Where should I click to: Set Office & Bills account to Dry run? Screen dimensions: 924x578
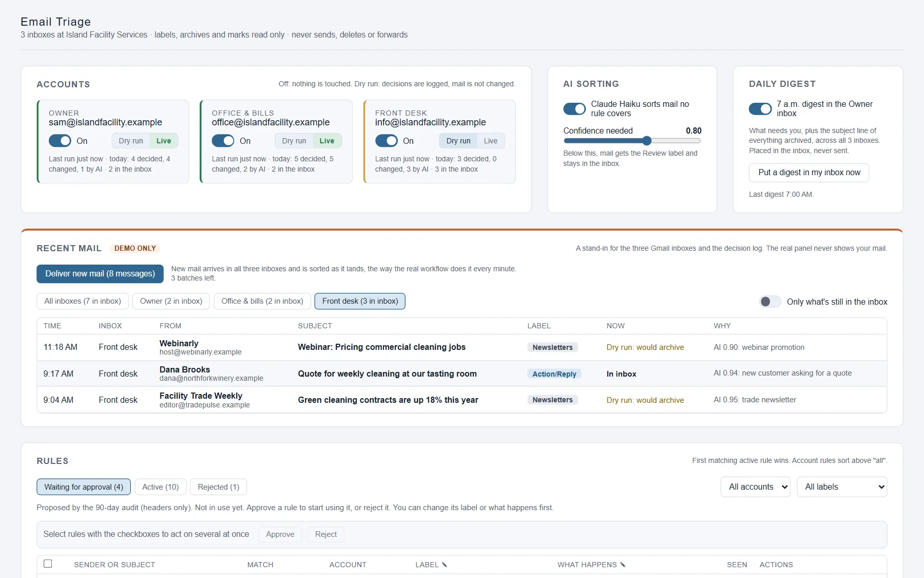pyautogui.click(x=294, y=141)
